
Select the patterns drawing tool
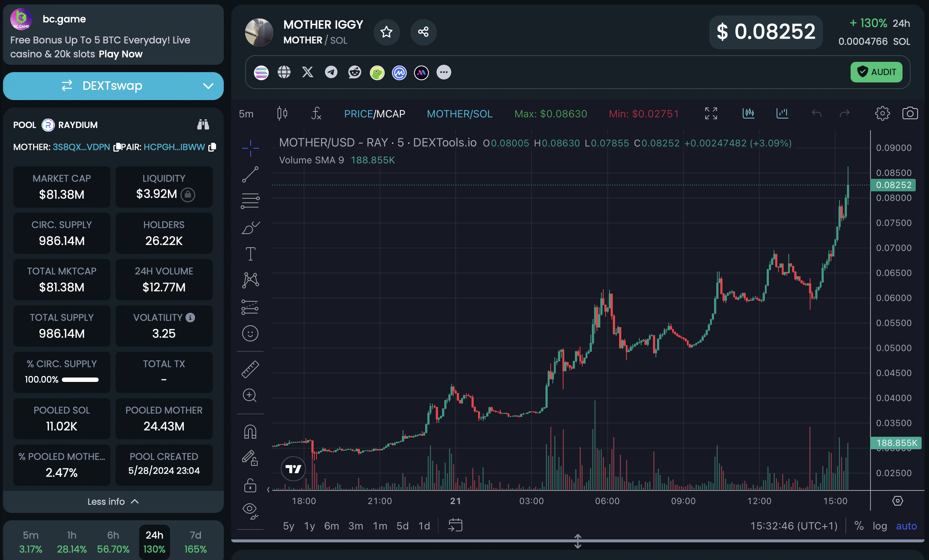250,280
